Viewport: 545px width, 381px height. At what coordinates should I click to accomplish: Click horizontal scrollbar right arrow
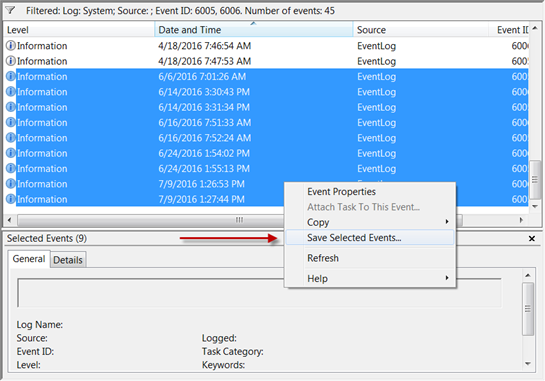pos(521,220)
